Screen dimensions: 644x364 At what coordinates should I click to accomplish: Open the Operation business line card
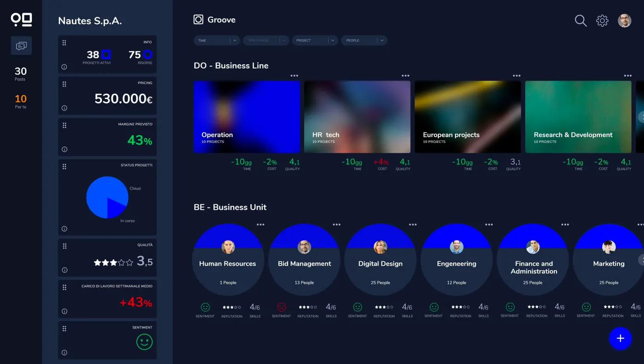point(247,117)
